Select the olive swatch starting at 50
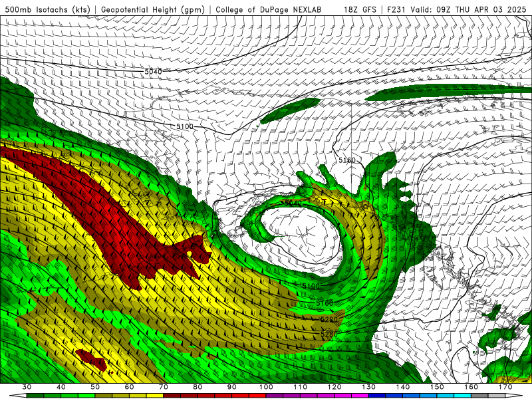The width and height of the screenshot is (532, 399). pyautogui.click(x=104, y=395)
